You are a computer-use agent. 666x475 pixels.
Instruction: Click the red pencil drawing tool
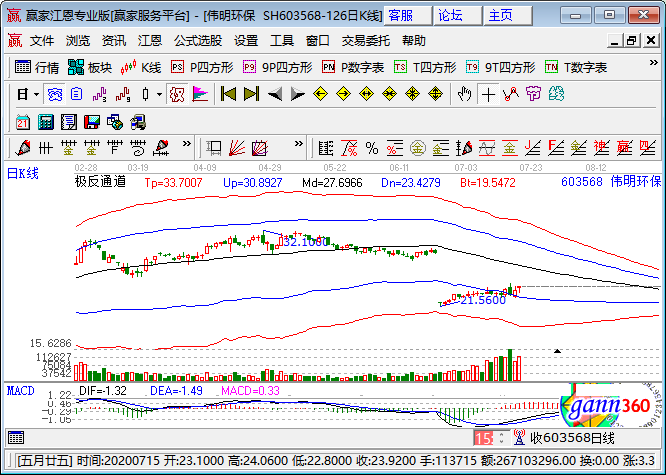tap(23, 148)
